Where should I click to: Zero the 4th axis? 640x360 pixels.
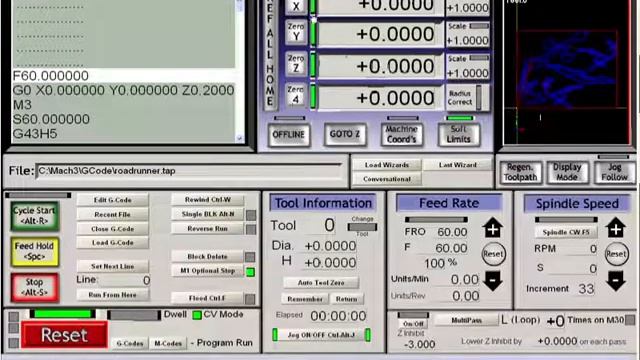tap(296, 95)
